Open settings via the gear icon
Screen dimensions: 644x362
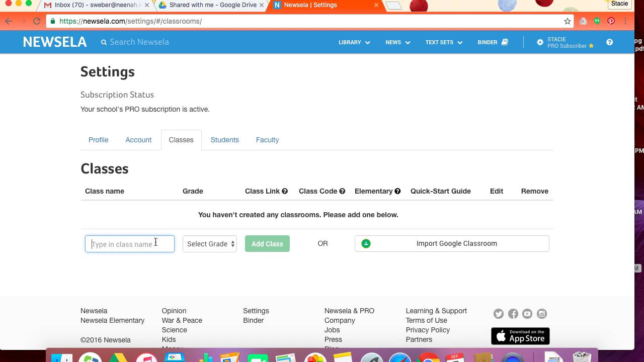[540, 42]
